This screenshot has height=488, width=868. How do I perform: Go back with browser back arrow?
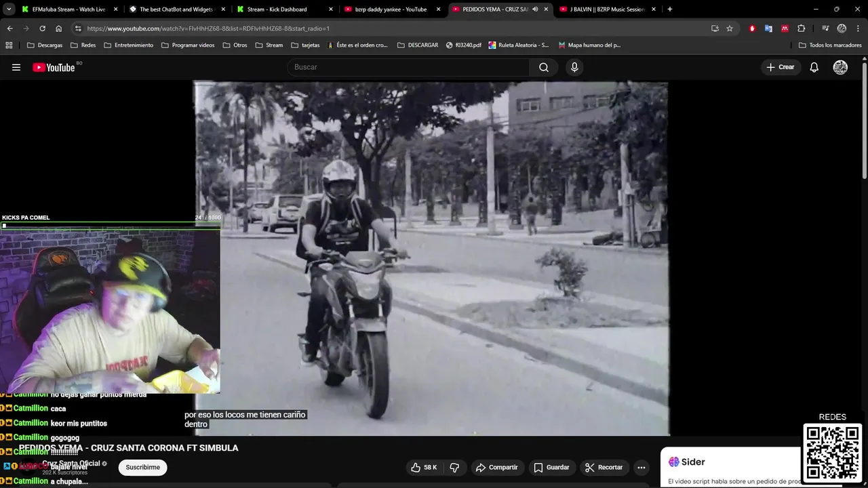click(x=9, y=28)
